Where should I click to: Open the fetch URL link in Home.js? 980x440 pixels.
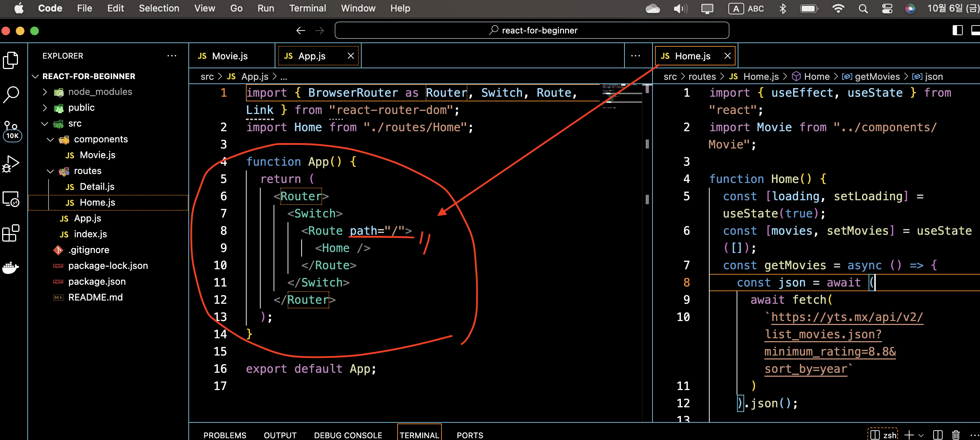click(x=846, y=317)
